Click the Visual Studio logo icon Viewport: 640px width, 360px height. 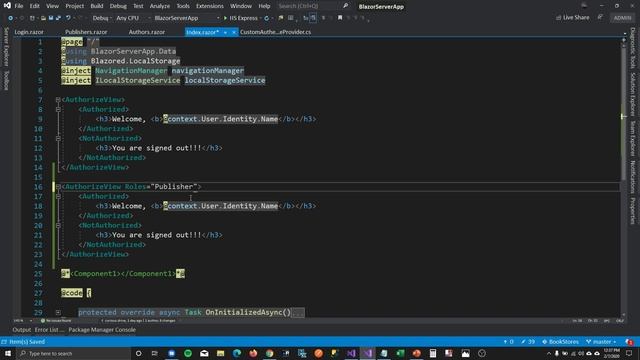tap(7, 6)
